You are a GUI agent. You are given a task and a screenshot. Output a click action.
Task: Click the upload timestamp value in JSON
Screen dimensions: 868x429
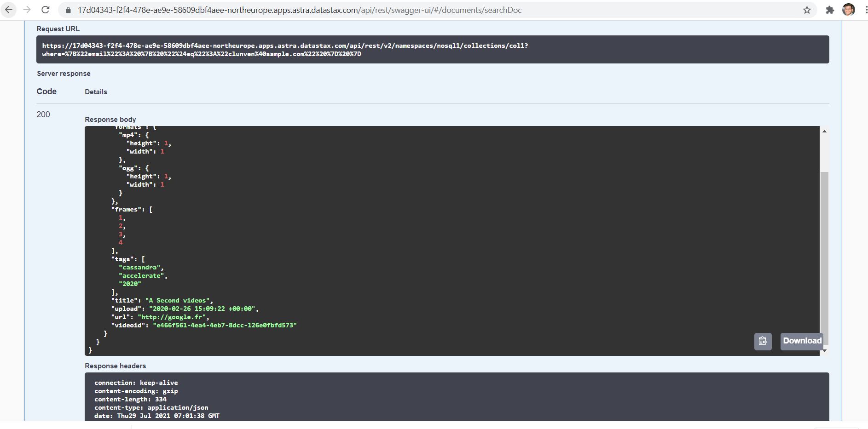tap(203, 309)
